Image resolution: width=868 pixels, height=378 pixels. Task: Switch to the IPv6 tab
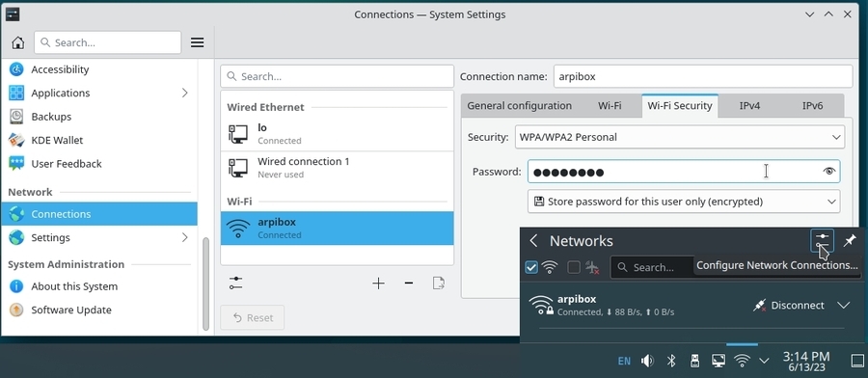(x=812, y=106)
